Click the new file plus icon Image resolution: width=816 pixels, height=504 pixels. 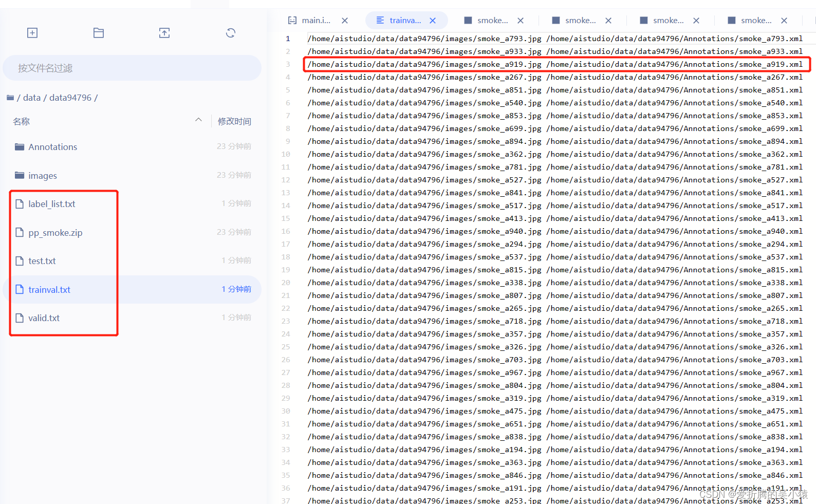32,33
